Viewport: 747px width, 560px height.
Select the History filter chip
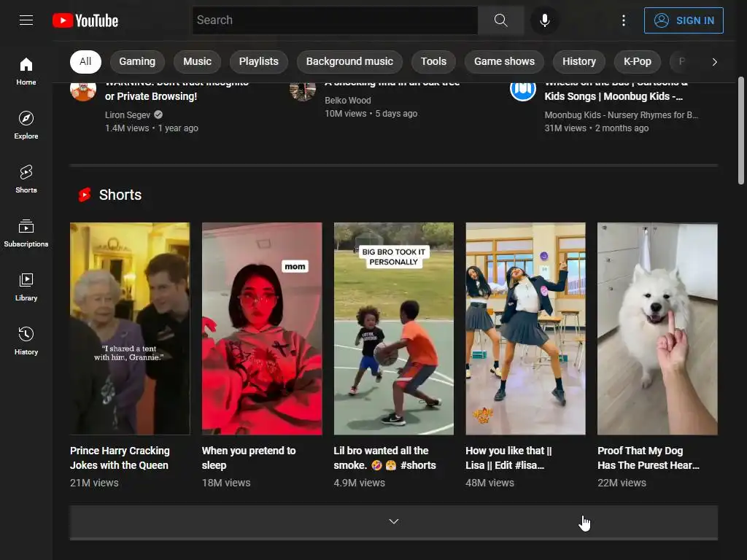point(578,61)
